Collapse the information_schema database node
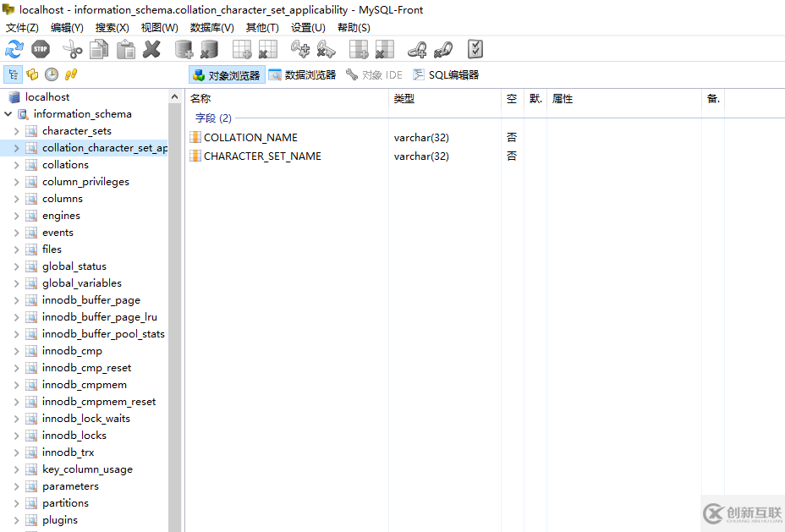This screenshot has width=785, height=532. pyautogui.click(x=8, y=114)
